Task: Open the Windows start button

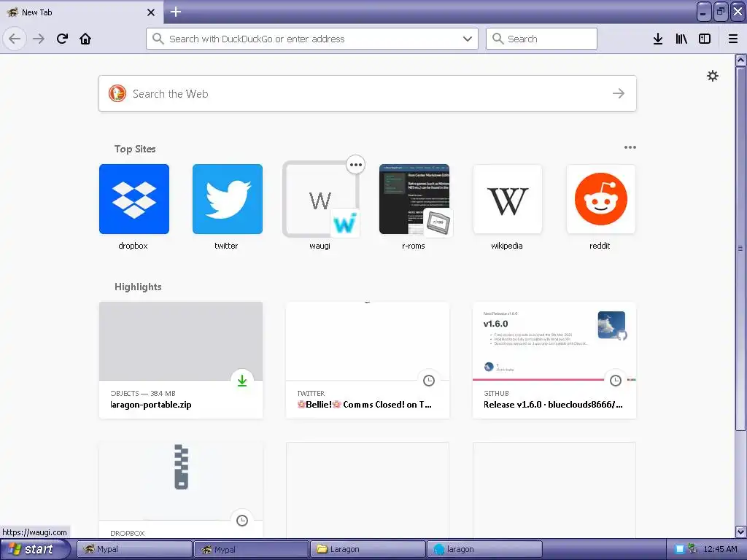Action: click(34, 549)
